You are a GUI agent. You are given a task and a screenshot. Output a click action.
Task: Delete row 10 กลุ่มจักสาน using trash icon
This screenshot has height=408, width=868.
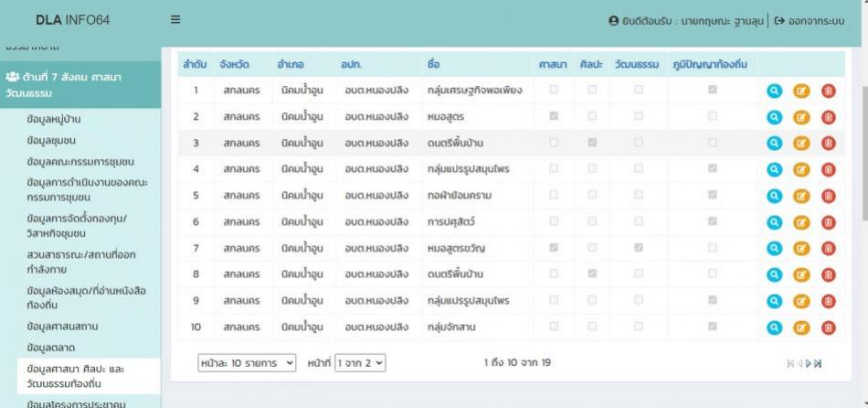tap(828, 327)
